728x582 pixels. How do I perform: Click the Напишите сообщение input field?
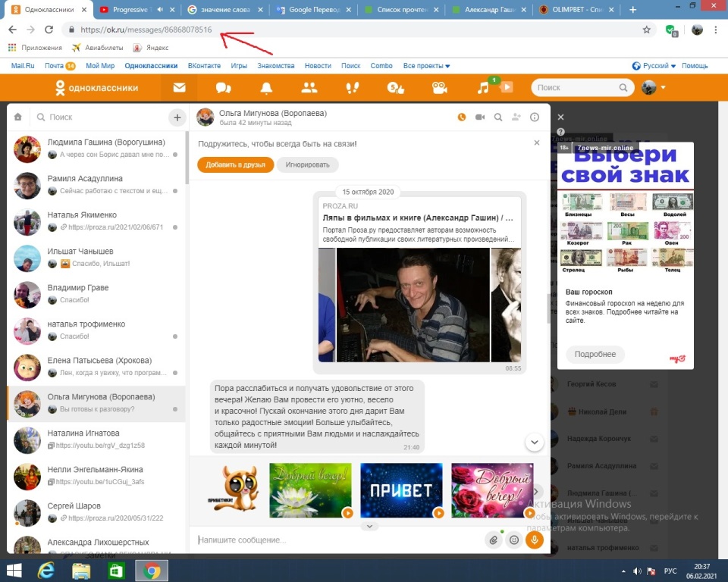tap(339, 540)
